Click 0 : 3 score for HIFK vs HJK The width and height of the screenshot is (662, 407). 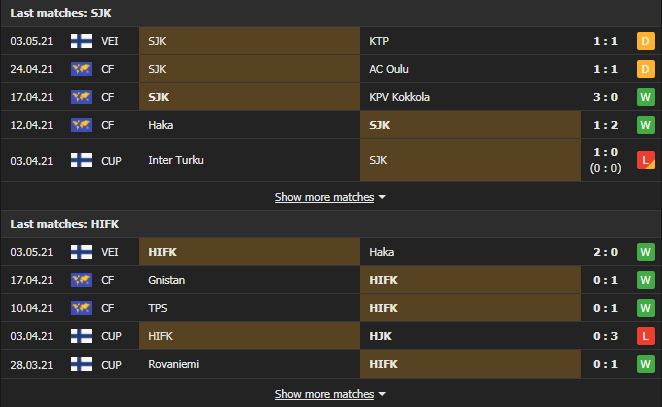(x=605, y=336)
